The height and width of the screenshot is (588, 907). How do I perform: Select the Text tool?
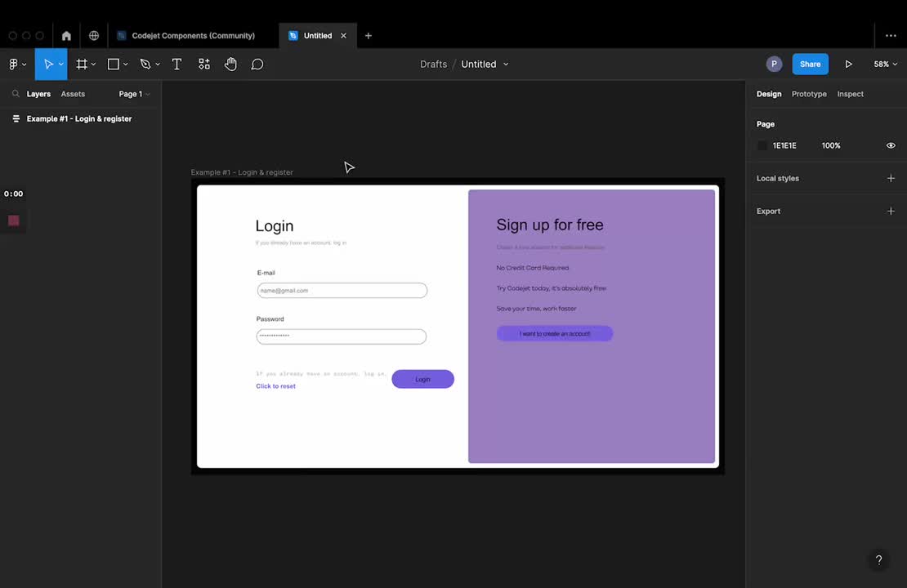(x=176, y=64)
